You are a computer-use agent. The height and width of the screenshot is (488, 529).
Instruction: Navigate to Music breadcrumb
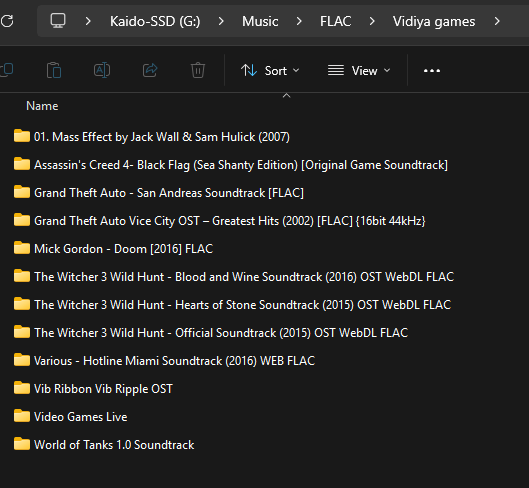pyautogui.click(x=260, y=22)
